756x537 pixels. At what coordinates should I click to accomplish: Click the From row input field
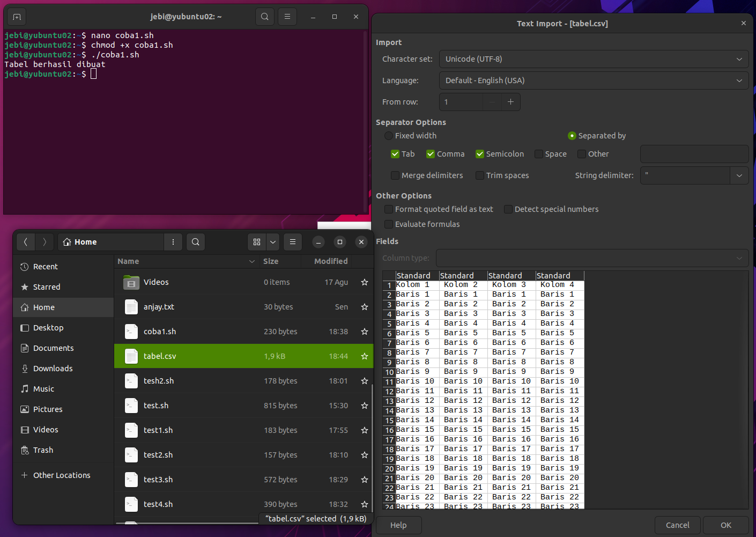click(x=461, y=102)
